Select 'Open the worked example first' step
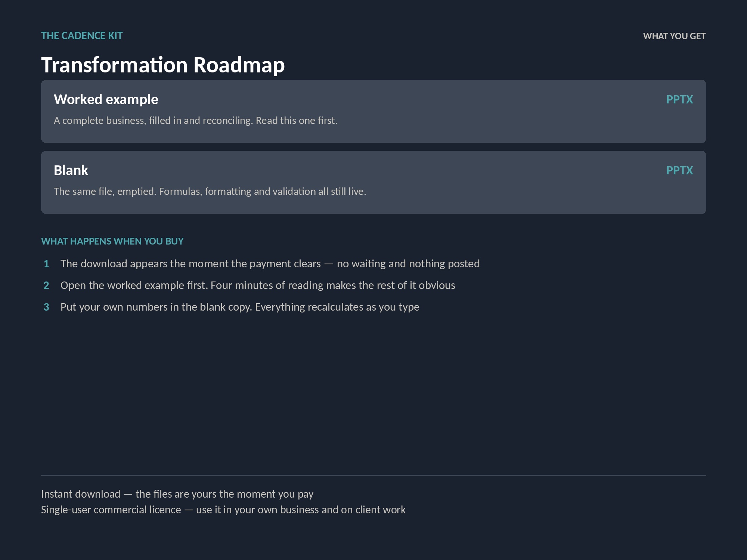Viewport: 747px width, 560px height. (258, 286)
